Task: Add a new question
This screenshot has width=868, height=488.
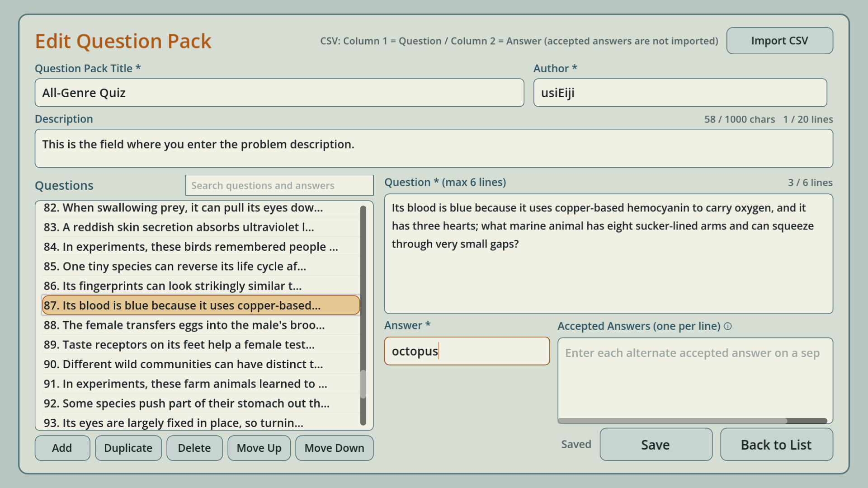Action: point(62,448)
